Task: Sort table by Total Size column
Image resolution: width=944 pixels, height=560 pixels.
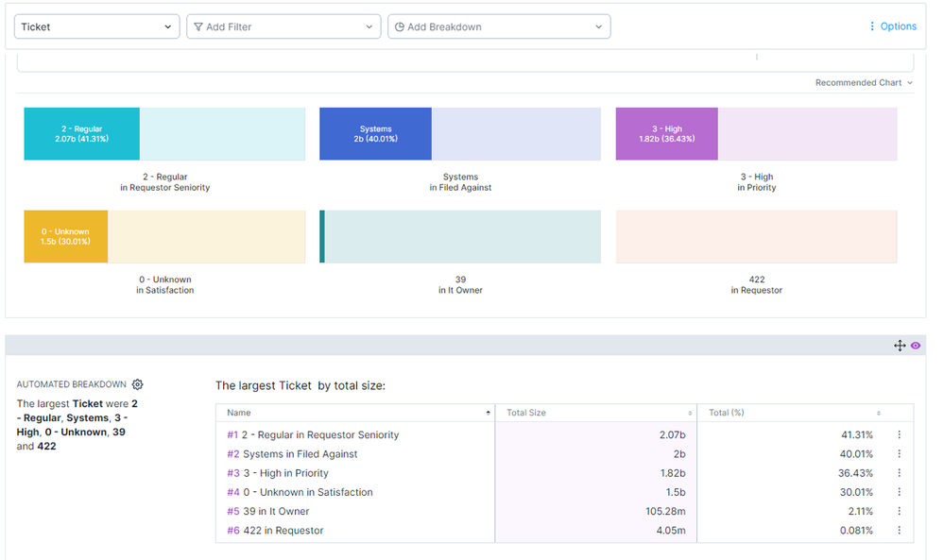Action: point(595,413)
